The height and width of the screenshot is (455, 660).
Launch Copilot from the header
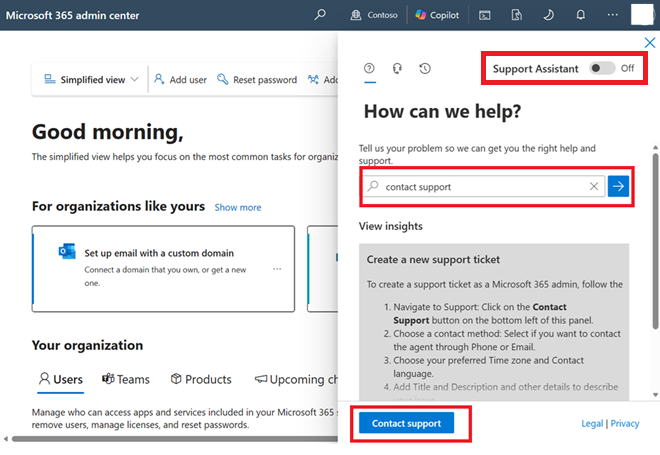(437, 15)
